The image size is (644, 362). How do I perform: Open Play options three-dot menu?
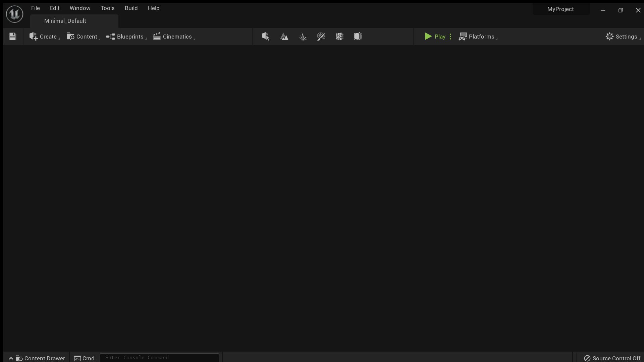(x=450, y=37)
